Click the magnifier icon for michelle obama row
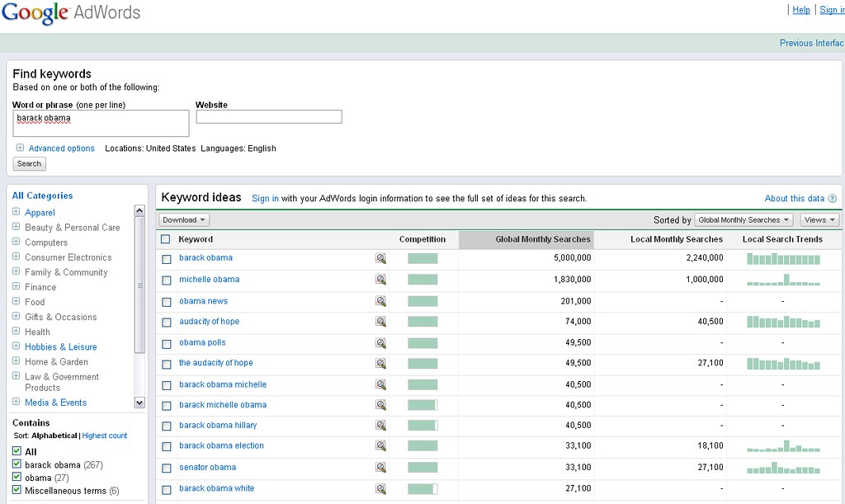This screenshot has width=845, height=504. point(381,280)
